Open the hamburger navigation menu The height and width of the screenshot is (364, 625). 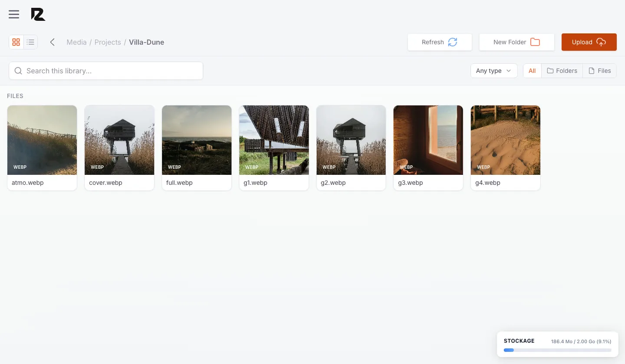pos(14,14)
